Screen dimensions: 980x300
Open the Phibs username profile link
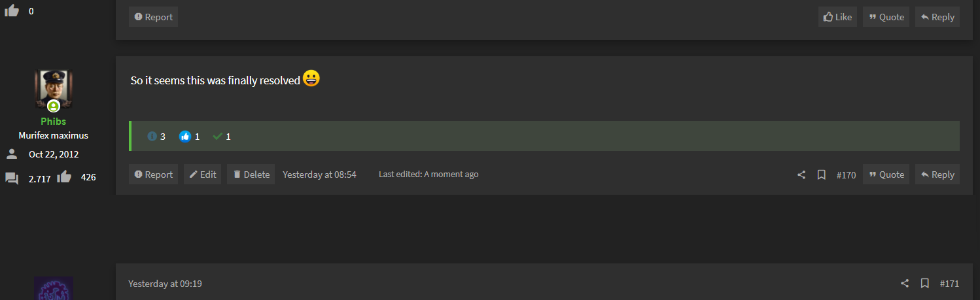coord(53,122)
